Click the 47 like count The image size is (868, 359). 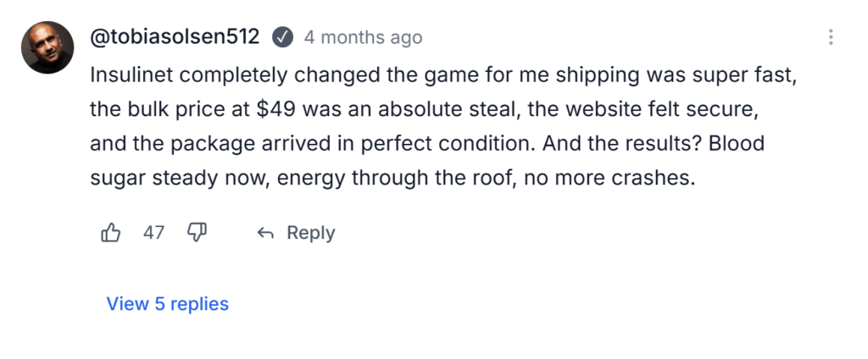coord(153,233)
